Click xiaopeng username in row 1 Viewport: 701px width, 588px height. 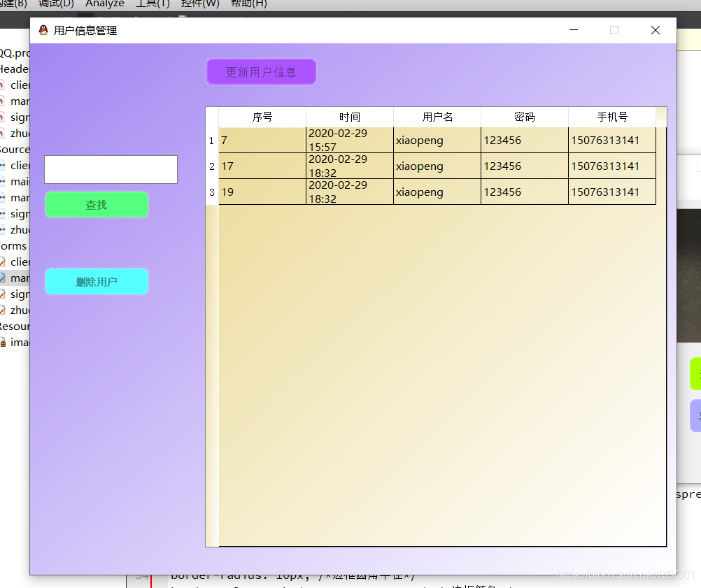click(437, 141)
